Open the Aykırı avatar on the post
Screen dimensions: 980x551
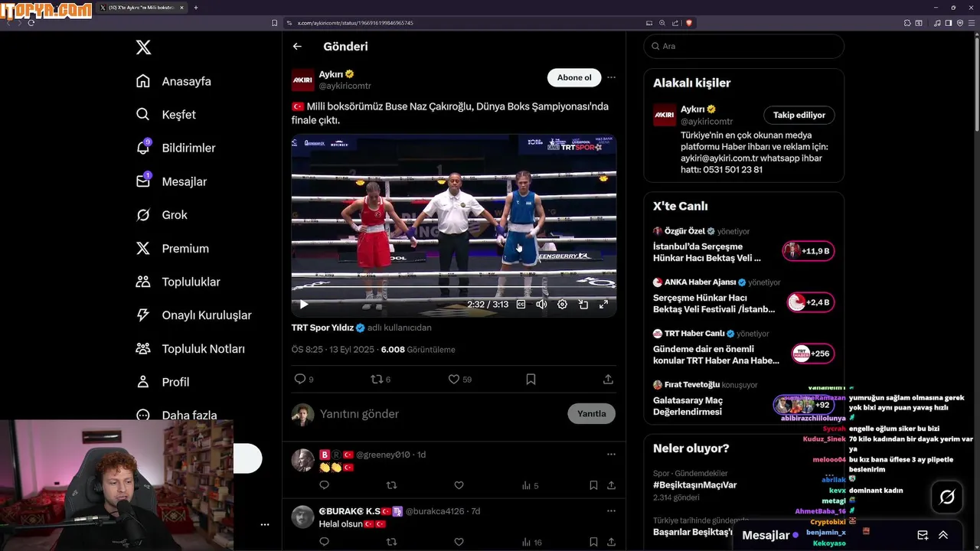pos(303,80)
